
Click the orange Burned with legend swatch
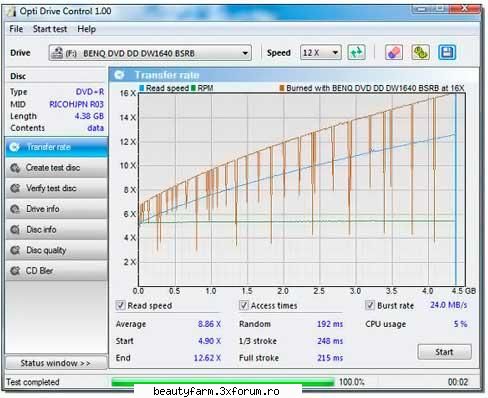pyautogui.click(x=282, y=88)
